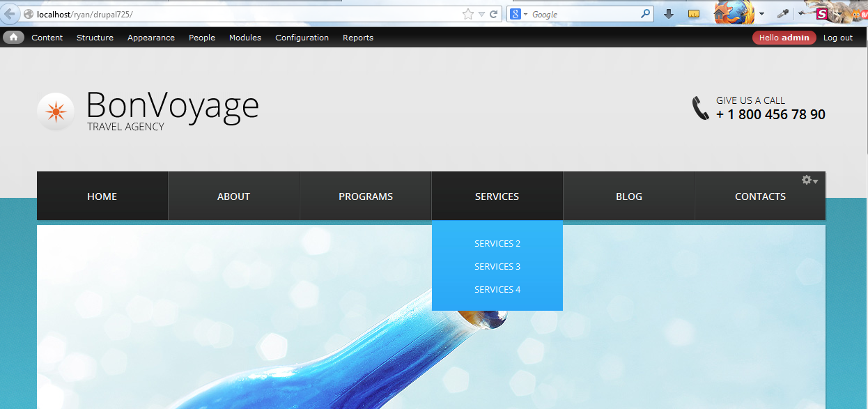Screen dimensions: 868x409
Task: Click the TRAVEL AGENCY slogan text
Action: pyautogui.click(x=125, y=127)
